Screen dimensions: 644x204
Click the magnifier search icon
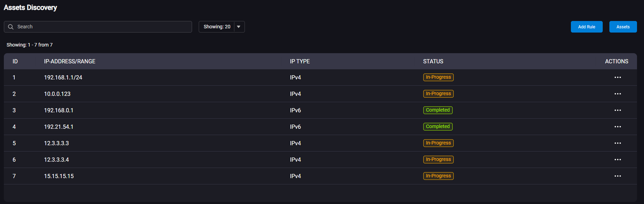(10, 27)
